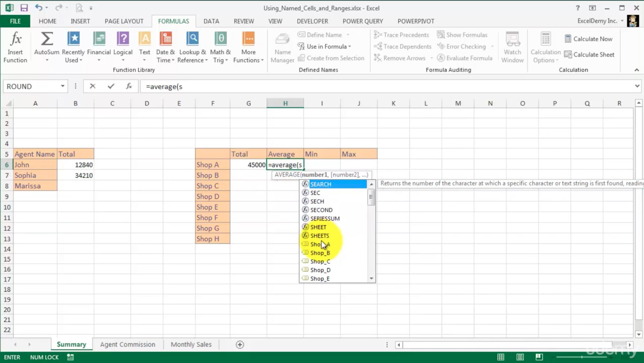This screenshot has height=363, width=644.
Task: Expand the Name Box dropdown arrow
Action: click(x=62, y=86)
